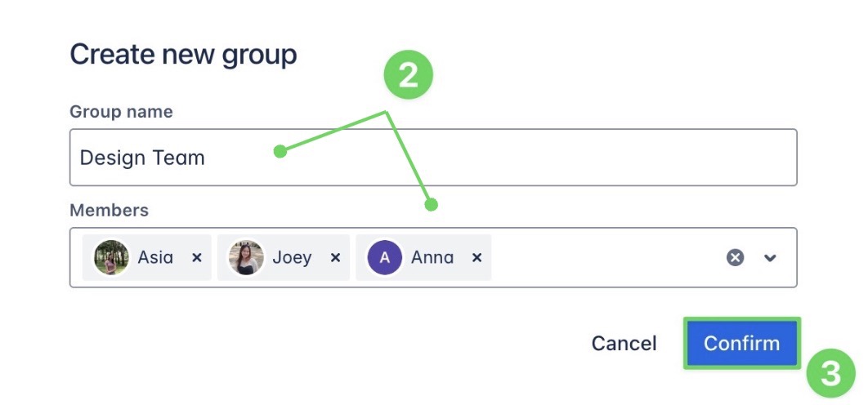Remove Anna from the members list
Screen dimensions: 868x405
[x=477, y=258]
